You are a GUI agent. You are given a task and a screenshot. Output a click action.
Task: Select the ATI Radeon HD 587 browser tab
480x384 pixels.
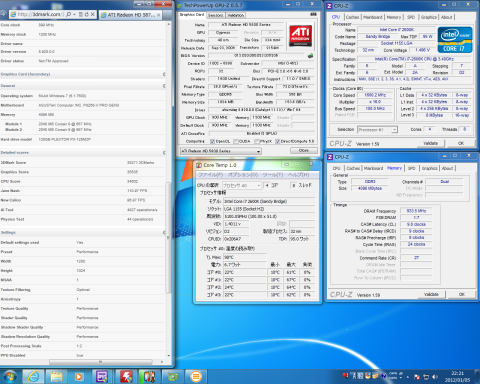130,15
